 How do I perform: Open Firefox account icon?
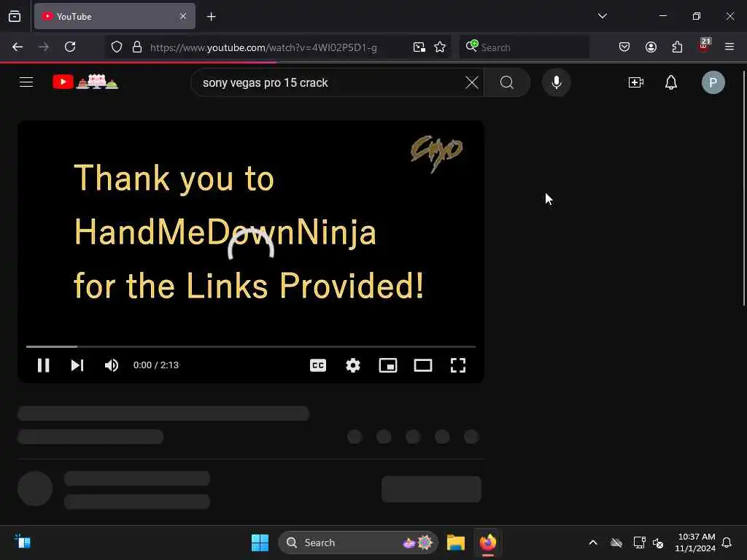[x=651, y=47]
